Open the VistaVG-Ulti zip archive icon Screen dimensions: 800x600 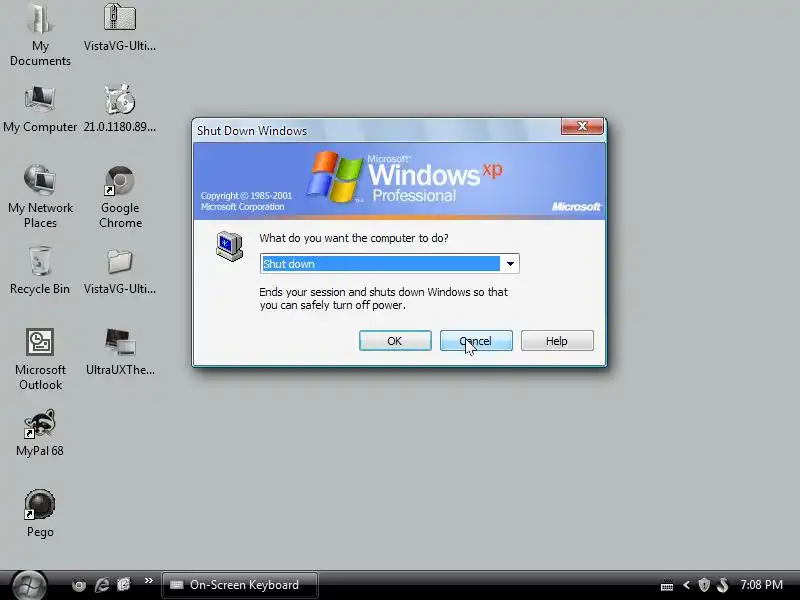tap(120, 27)
